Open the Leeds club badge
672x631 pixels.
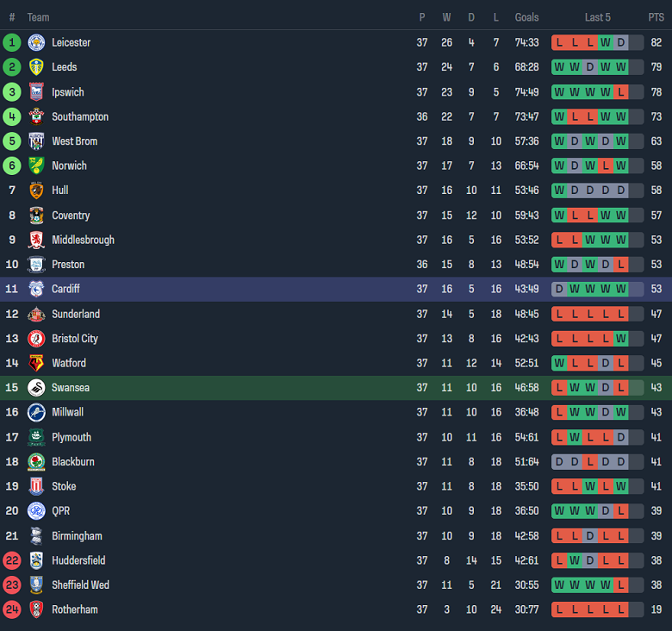pos(36,67)
